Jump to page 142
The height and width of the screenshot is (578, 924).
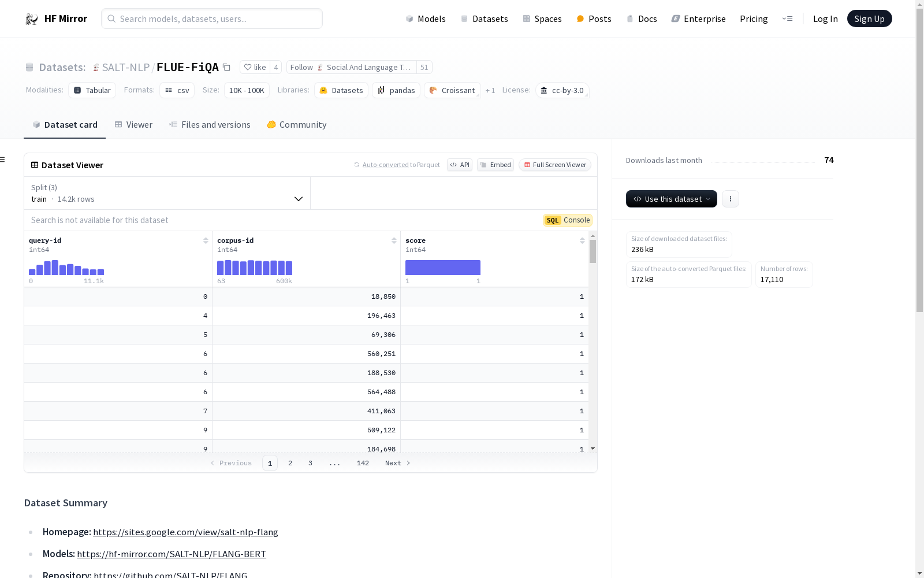[363, 463]
